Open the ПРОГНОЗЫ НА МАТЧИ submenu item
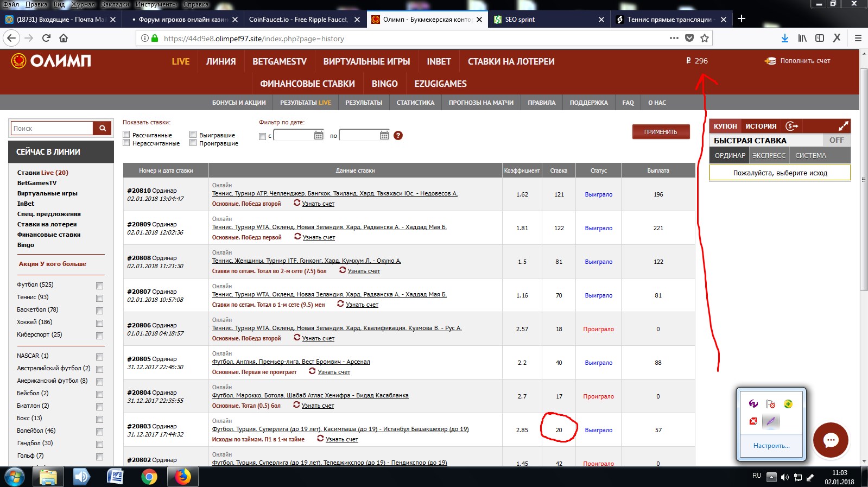This screenshot has height=487, width=868. pos(481,103)
